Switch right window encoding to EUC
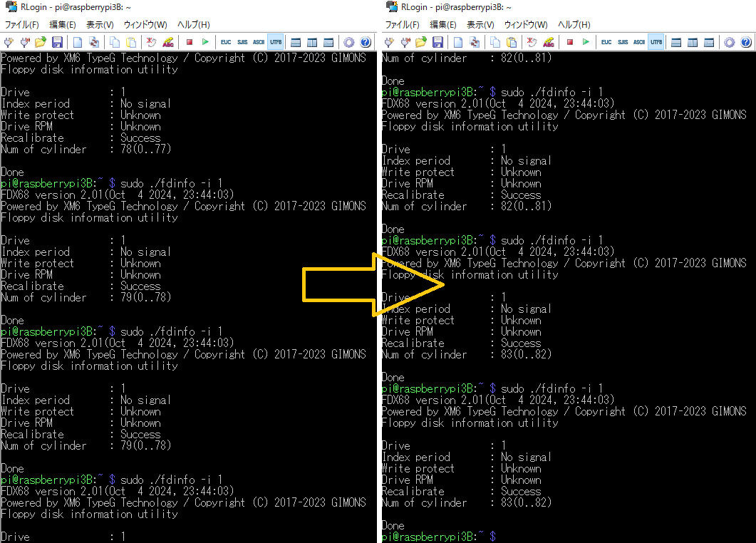 pyautogui.click(x=606, y=42)
